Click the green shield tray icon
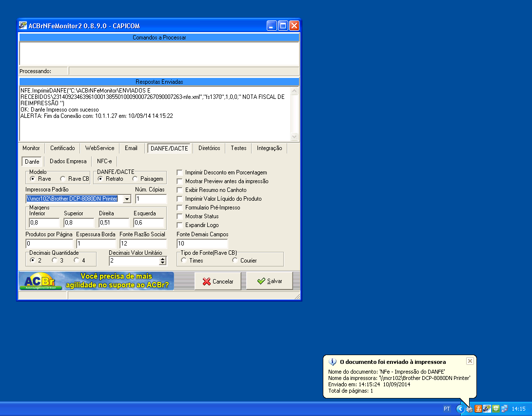This screenshot has height=416, width=532. click(x=496, y=409)
